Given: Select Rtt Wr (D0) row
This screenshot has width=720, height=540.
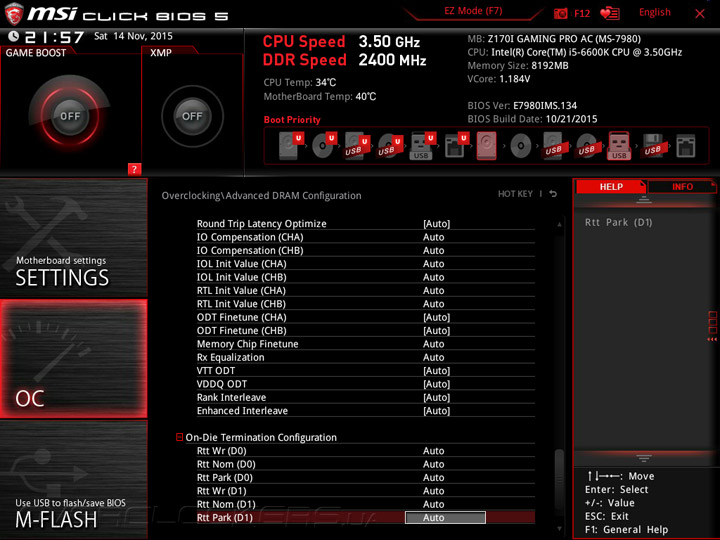Looking at the screenshot, I should 366,450.
